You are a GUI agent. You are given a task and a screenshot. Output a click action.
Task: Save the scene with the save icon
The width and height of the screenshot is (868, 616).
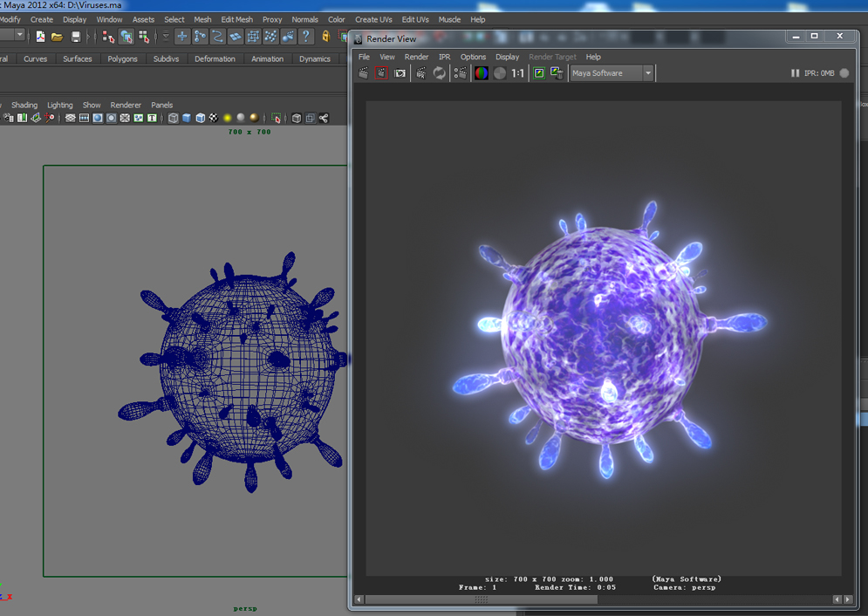(x=75, y=36)
